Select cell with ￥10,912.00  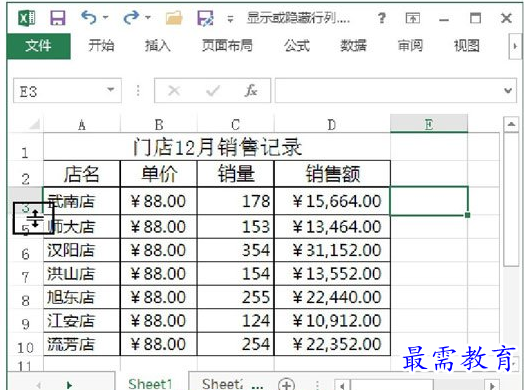pyautogui.click(x=332, y=320)
